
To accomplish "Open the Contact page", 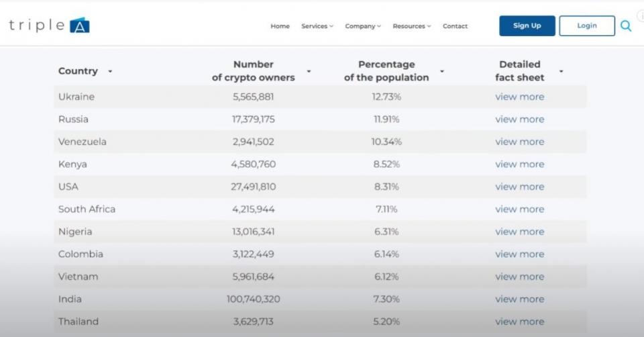I will (455, 26).
